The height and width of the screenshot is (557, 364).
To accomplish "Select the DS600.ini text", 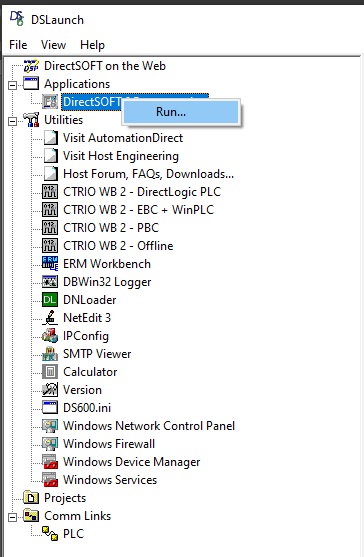I will pyautogui.click(x=87, y=408).
